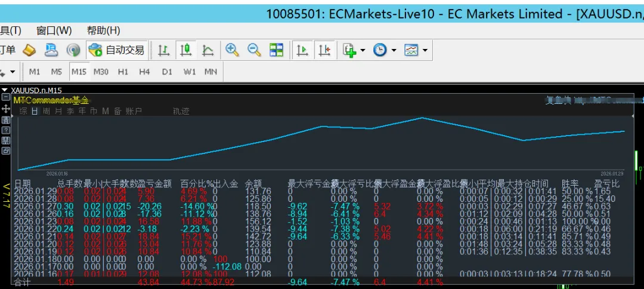Switch to the 周 weekly tab
This screenshot has height=289, width=644.
pos(47,112)
